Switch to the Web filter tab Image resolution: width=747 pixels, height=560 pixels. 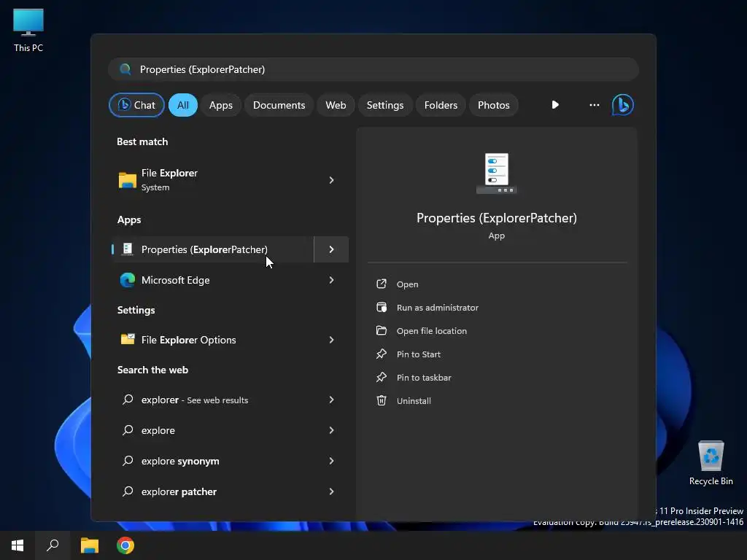coord(336,105)
